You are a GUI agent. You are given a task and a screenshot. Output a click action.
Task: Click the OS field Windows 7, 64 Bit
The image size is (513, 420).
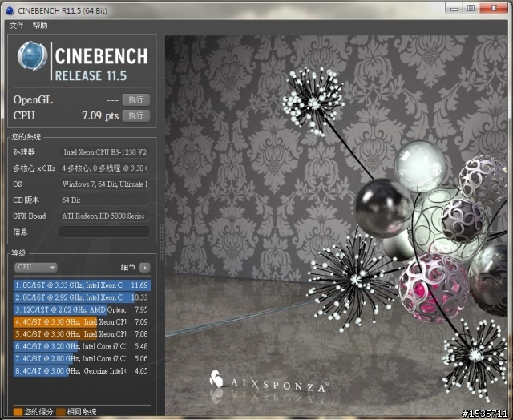pos(104,184)
